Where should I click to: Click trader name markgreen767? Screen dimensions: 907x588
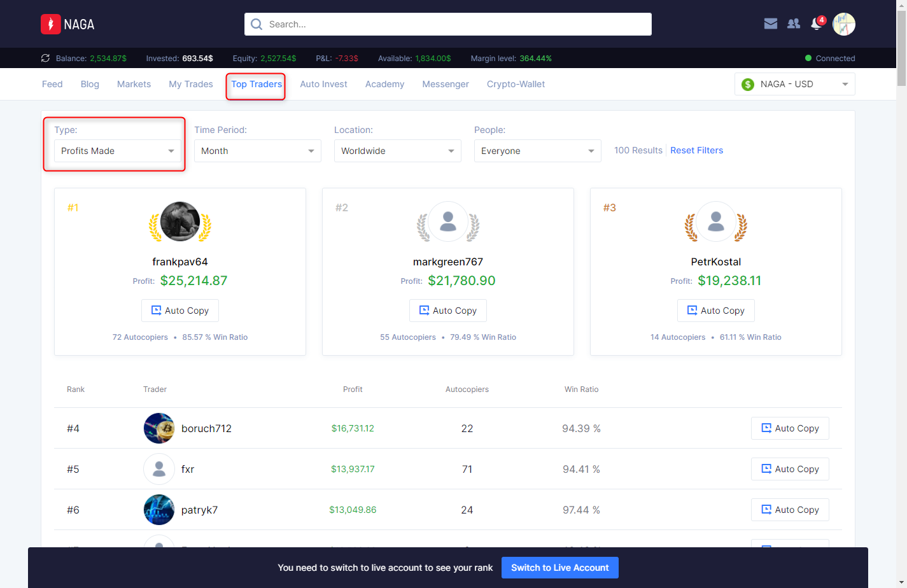(x=448, y=262)
